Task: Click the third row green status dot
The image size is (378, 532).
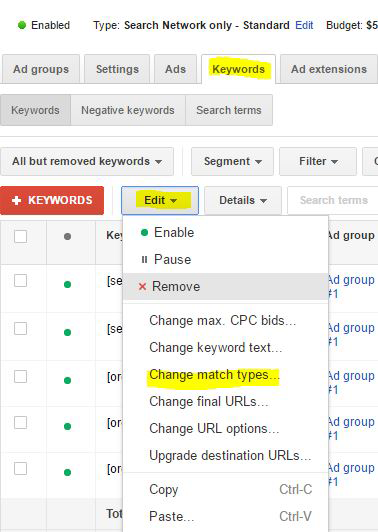Action: click(x=68, y=380)
